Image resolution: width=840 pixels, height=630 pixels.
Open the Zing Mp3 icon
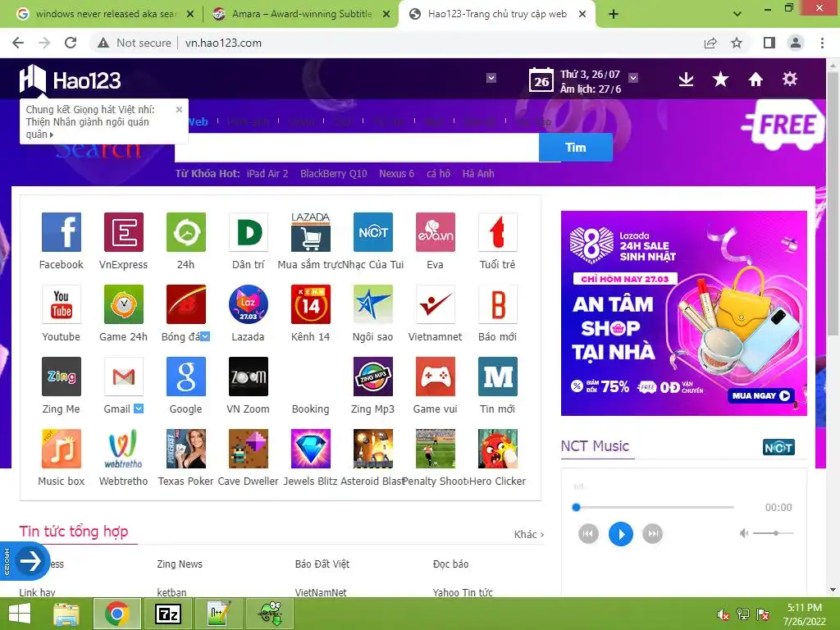pos(373,377)
